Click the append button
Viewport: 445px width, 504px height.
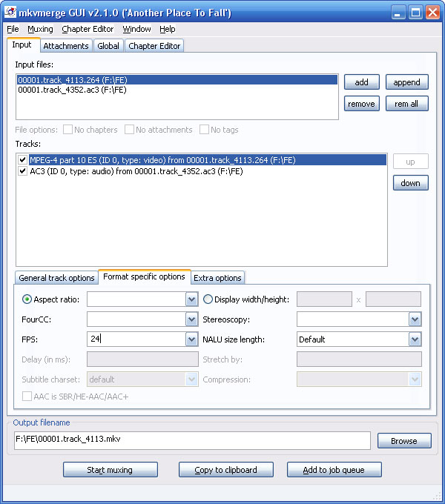click(x=406, y=82)
